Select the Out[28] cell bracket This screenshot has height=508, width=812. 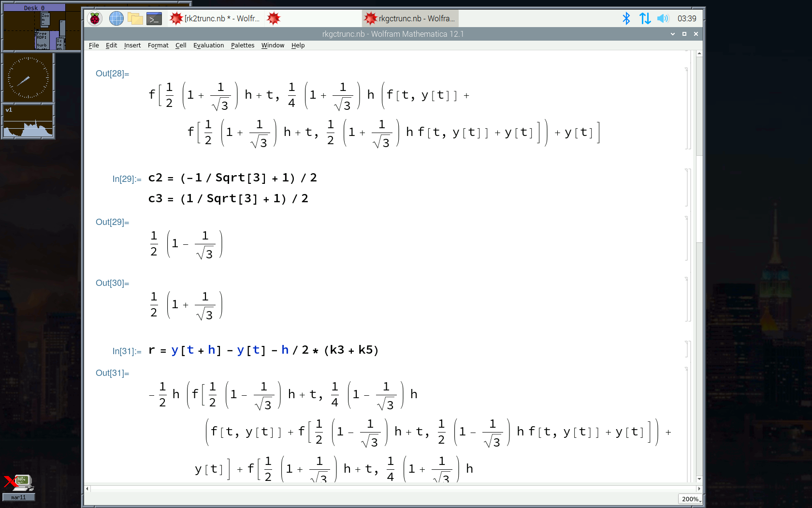(x=687, y=109)
